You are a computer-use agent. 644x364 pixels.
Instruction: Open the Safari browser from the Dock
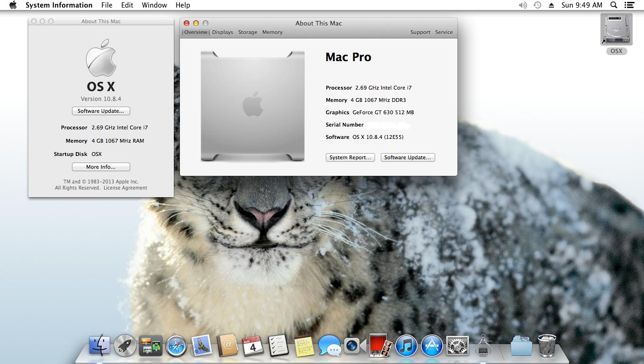pos(176,346)
